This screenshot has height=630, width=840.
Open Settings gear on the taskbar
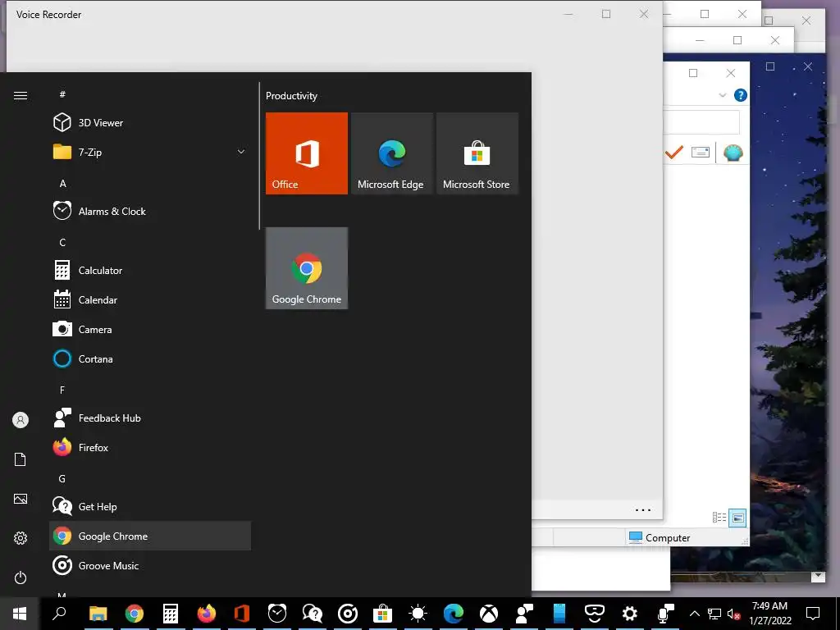pyautogui.click(x=630, y=614)
